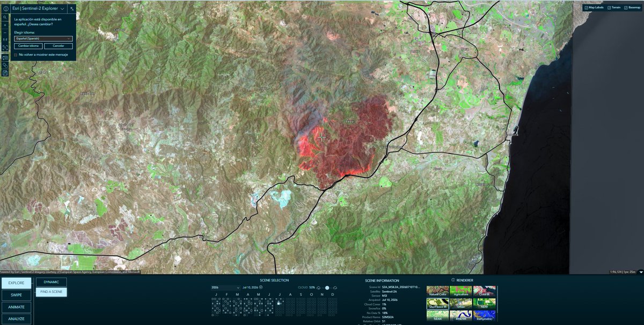Viewport: 644px width, 325px height.
Task: Copy link with the chain icon
Action: (x=5, y=65)
